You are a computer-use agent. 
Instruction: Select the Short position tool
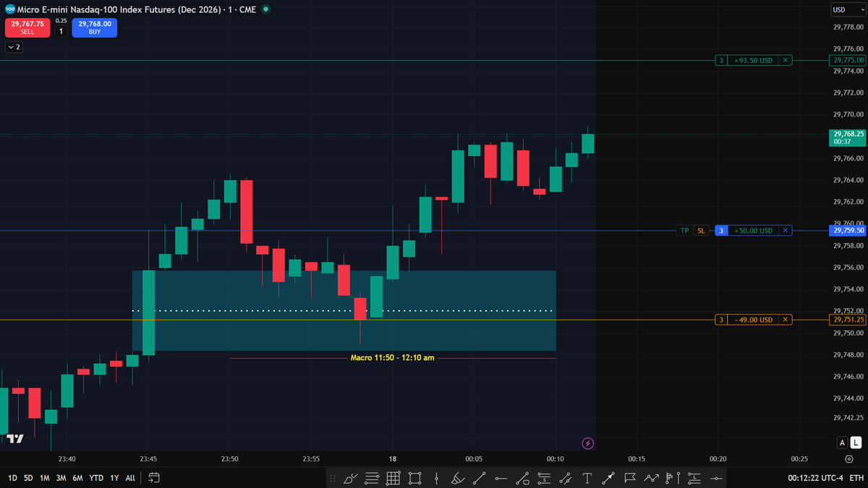click(544, 478)
